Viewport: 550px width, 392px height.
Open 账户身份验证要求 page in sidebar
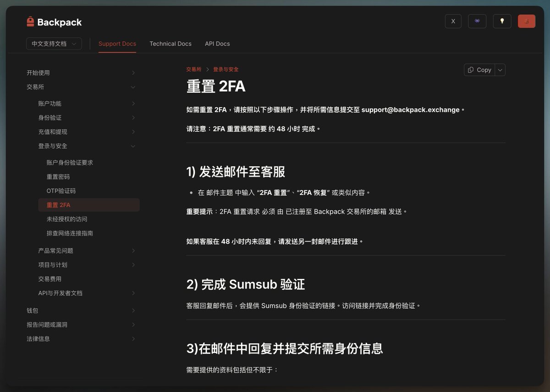point(70,162)
